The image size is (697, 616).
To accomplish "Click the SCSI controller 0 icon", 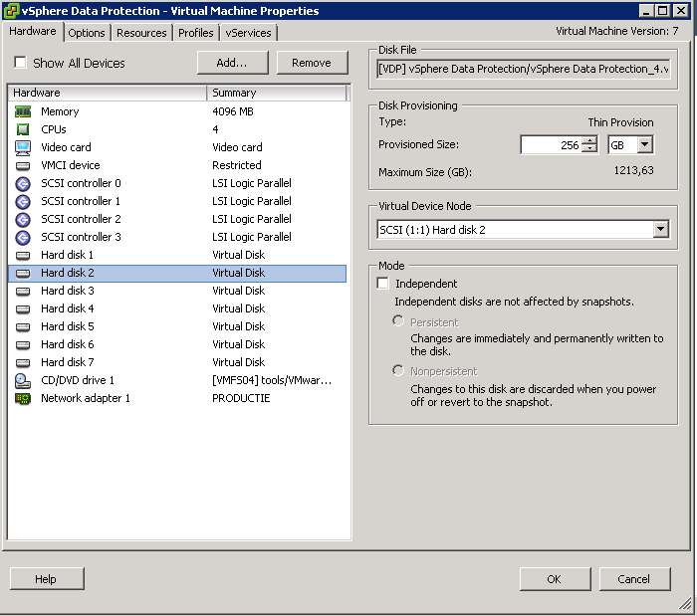I will pyautogui.click(x=23, y=183).
